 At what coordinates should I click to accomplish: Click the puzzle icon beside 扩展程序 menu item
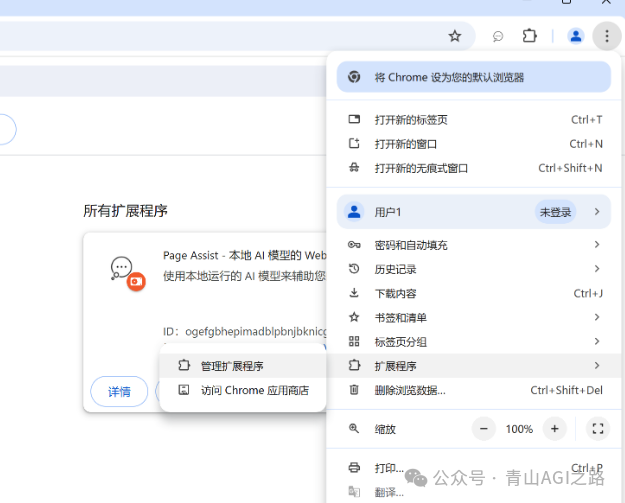354,365
